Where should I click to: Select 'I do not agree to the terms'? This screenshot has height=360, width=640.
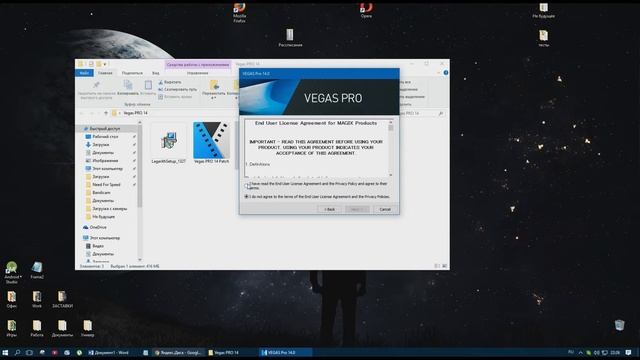pyautogui.click(x=247, y=197)
